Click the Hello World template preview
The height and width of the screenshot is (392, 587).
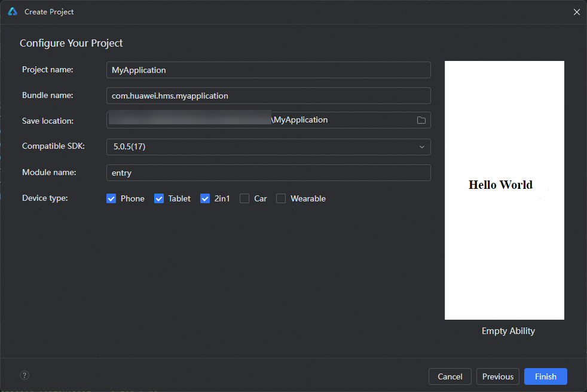coord(505,190)
